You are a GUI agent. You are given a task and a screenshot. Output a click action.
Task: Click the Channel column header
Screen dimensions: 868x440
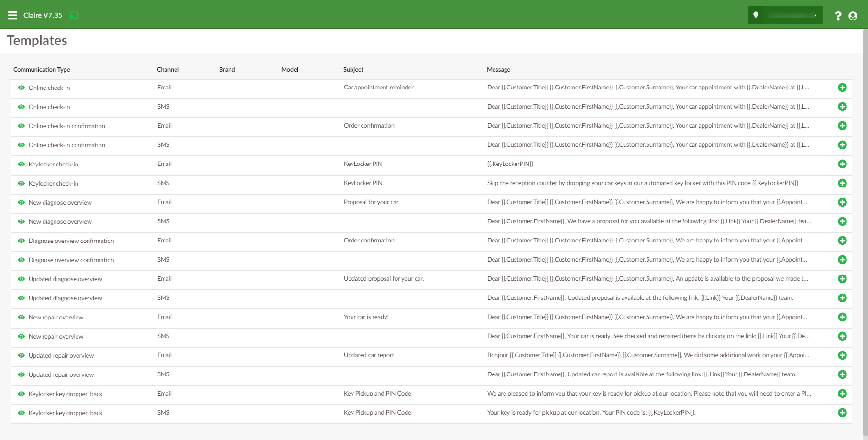point(167,69)
